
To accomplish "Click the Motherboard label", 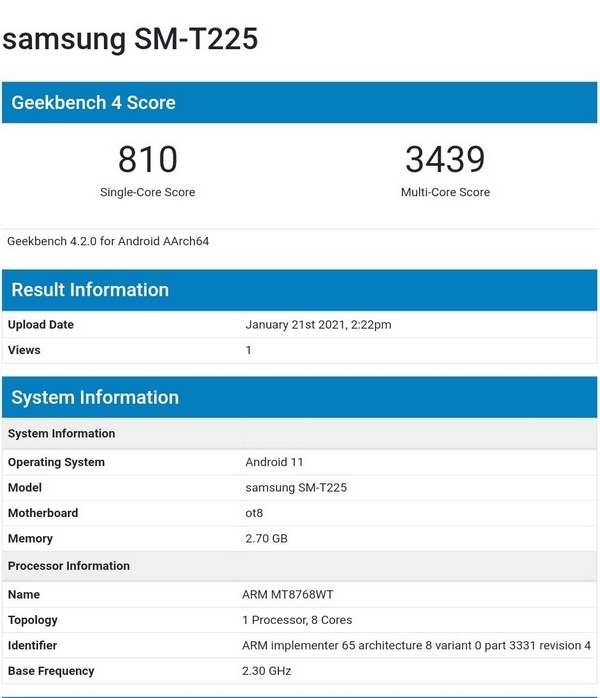I will (43, 513).
